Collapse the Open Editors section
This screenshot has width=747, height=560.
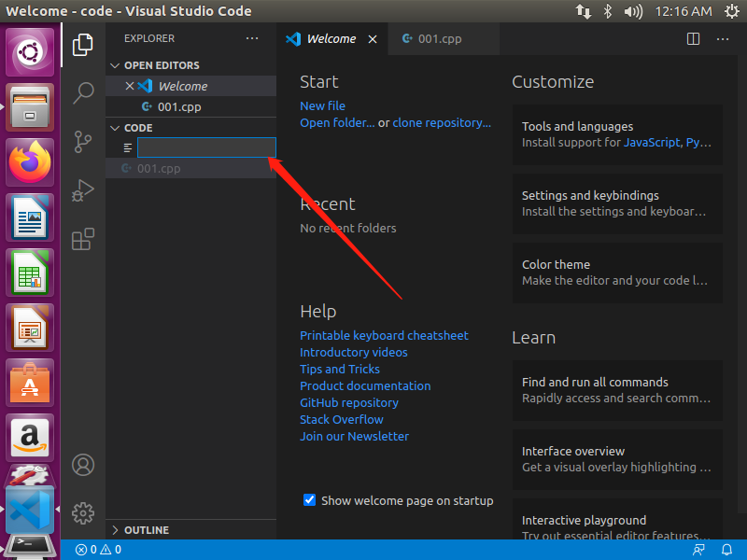coord(116,65)
